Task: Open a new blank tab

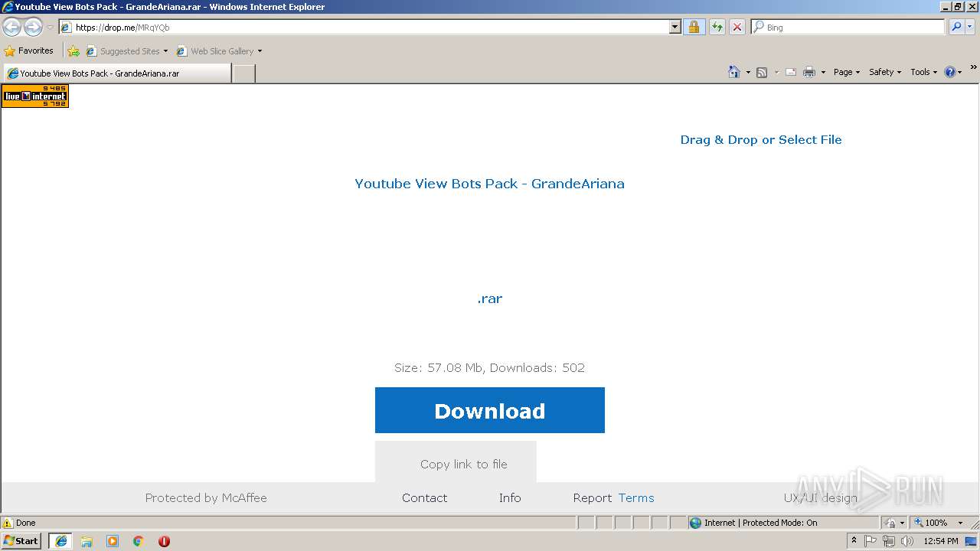Action: pos(243,73)
